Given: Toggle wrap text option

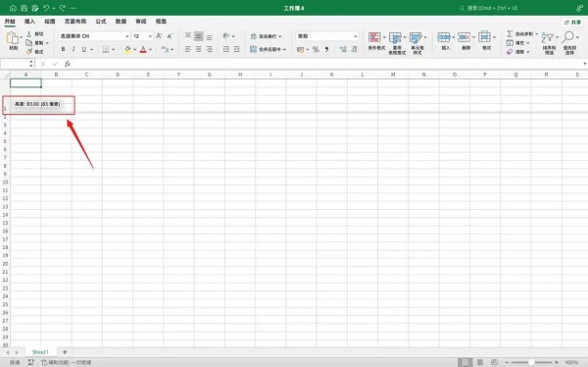Looking at the screenshot, I should 266,36.
